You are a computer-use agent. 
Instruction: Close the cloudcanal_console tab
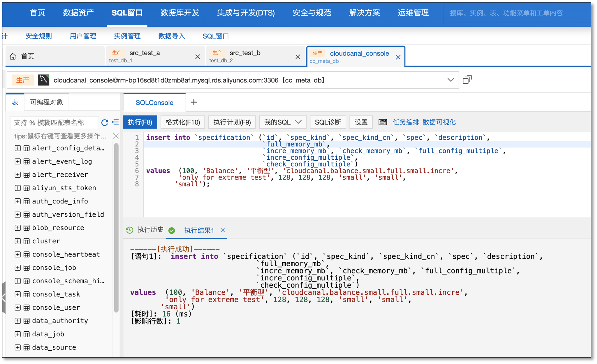(398, 57)
